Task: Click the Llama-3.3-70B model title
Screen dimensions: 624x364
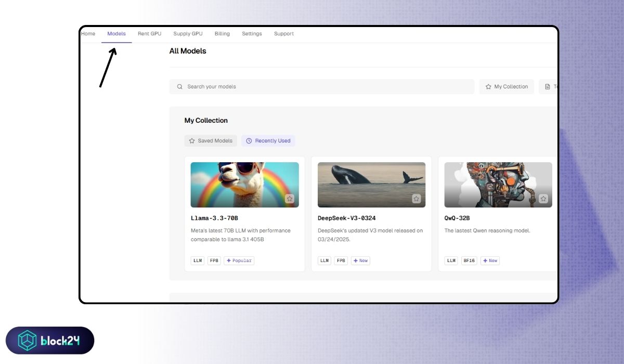Action: [215, 218]
